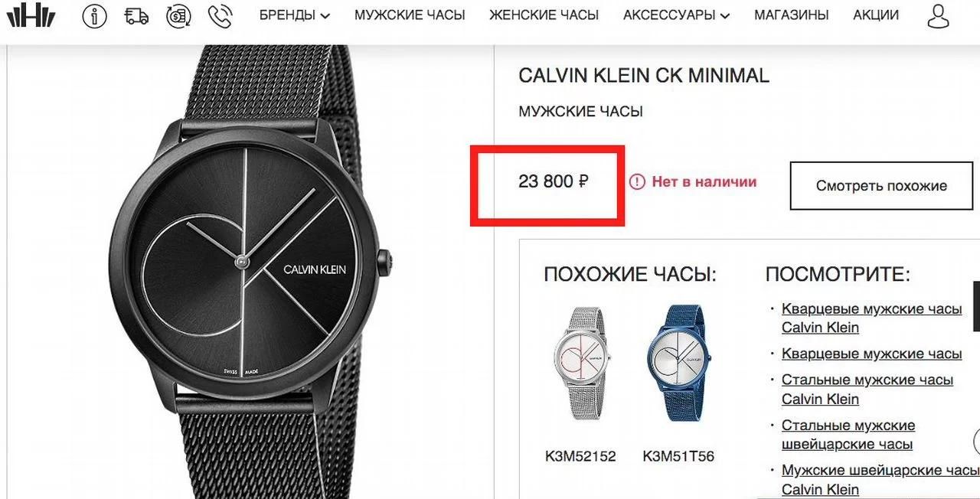Click the store logo icon
980x499 pixels.
(31, 16)
